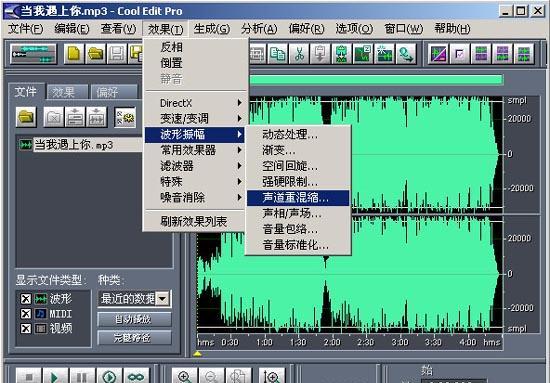The width and height of the screenshot is (550, 383).
Task: Open the 编辑(E) menu
Action: point(72,29)
